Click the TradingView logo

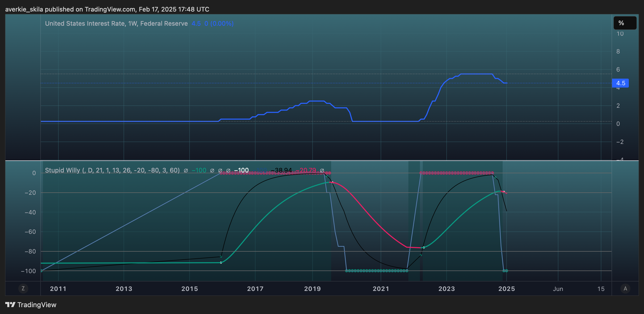[x=10, y=305]
